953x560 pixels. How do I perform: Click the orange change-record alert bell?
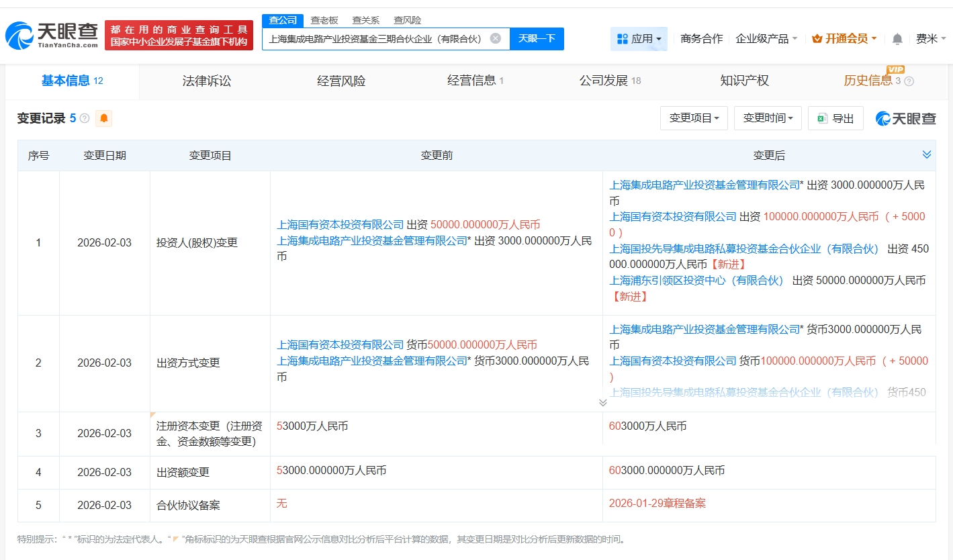pos(104,119)
